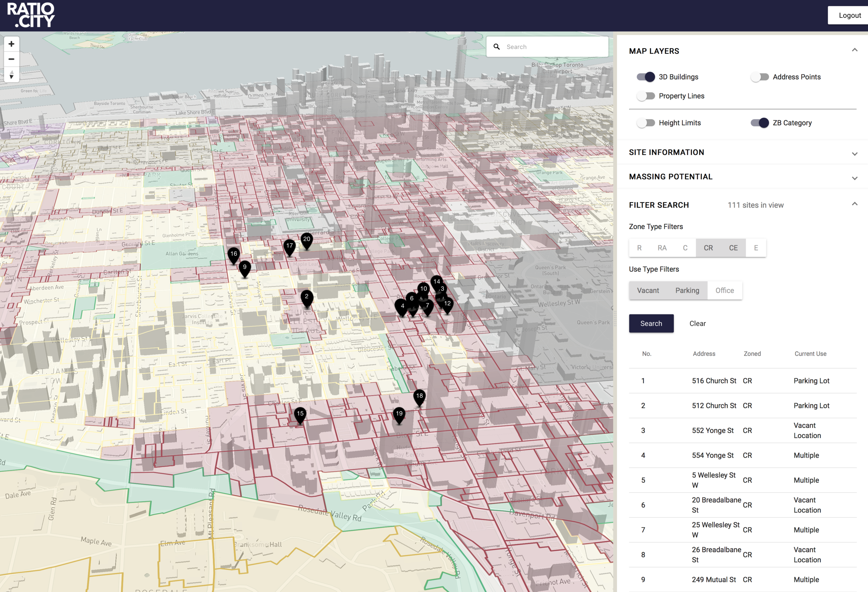Deselect the CR zone type filter
The height and width of the screenshot is (592, 868).
tap(708, 248)
